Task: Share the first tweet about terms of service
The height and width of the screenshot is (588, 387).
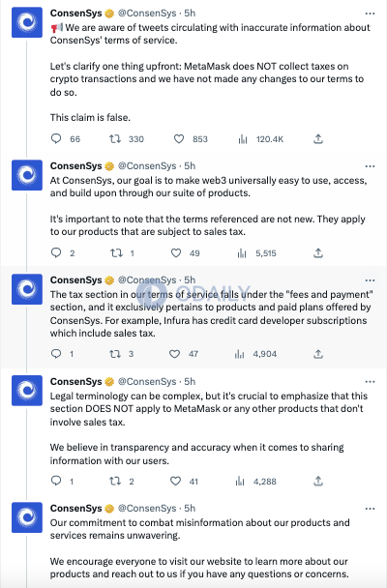Action: (x=318, y=138)
